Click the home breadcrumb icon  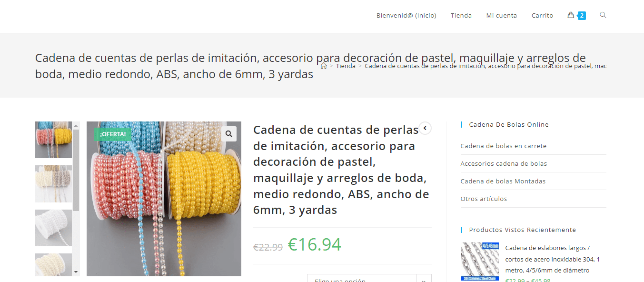tap(324, 66)
